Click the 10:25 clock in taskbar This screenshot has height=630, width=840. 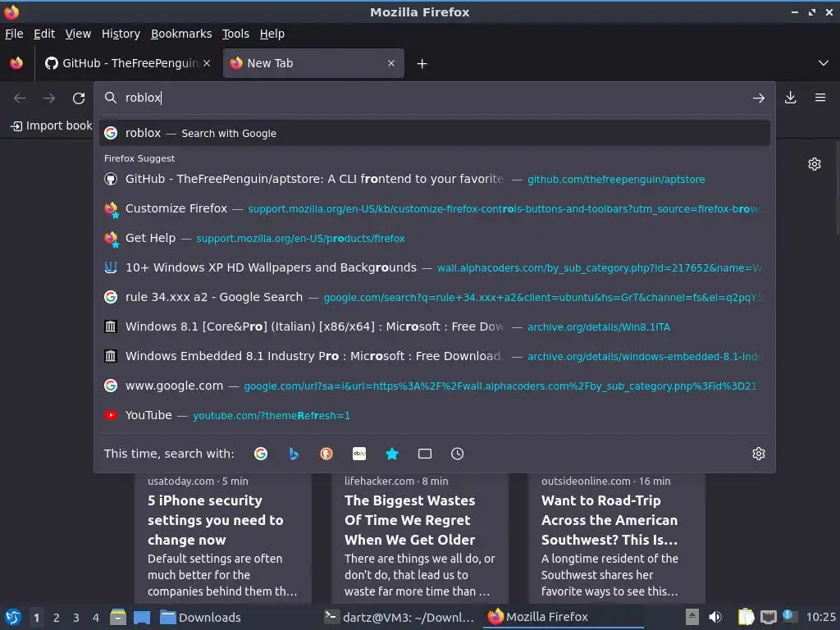(x=820, y=617)
